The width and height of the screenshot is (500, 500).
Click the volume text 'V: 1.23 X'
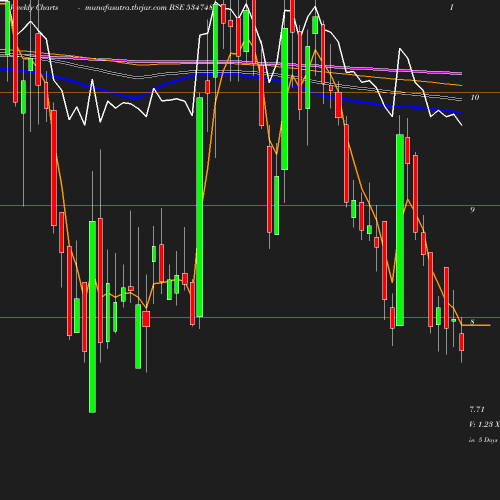484,424
